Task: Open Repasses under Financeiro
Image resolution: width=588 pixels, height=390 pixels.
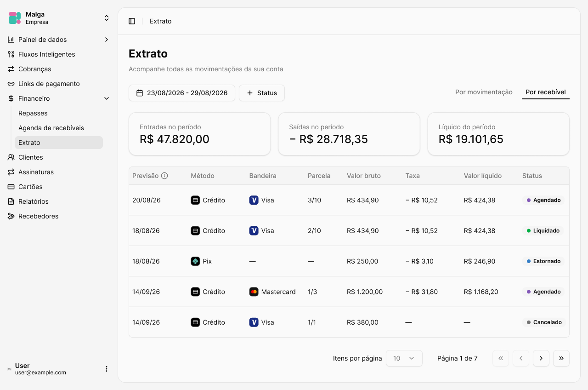Action: 59,113
